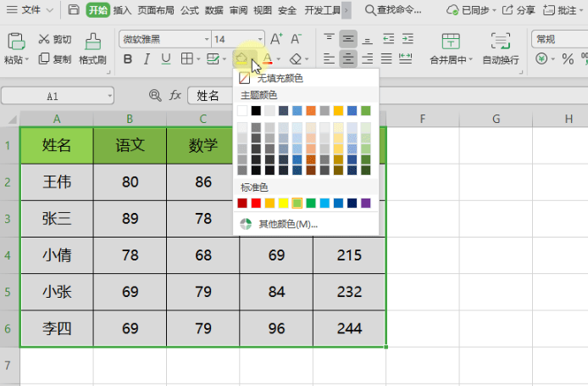The height and width of the screenshot is (386, 588).
Task: Select row header 7
Action: click(8, 366)
